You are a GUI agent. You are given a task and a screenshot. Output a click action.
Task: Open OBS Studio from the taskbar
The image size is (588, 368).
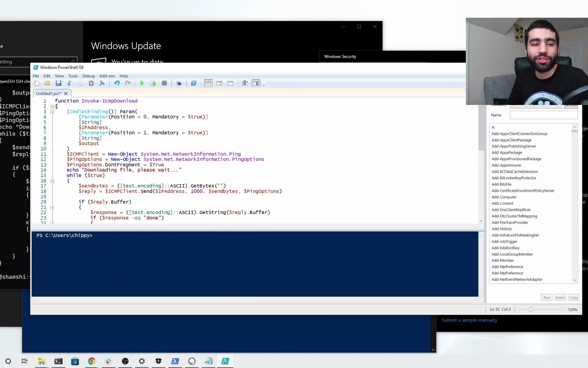coord(125,361)
